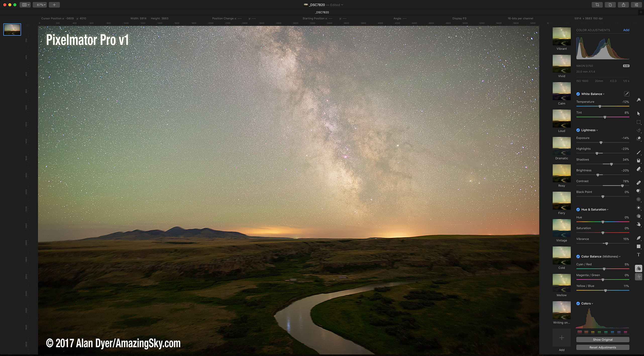
Task: Pick the Pen vector tool
Action: [x=638, y=238]
